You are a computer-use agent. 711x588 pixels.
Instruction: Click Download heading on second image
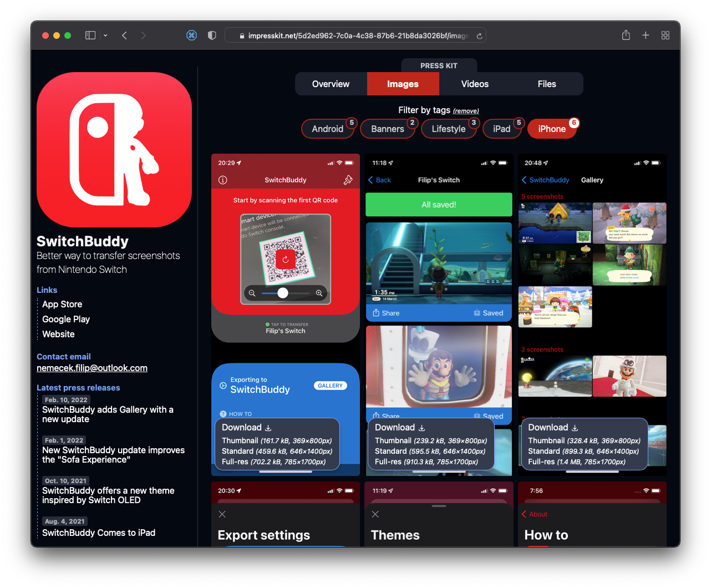(x=400, y=427)
